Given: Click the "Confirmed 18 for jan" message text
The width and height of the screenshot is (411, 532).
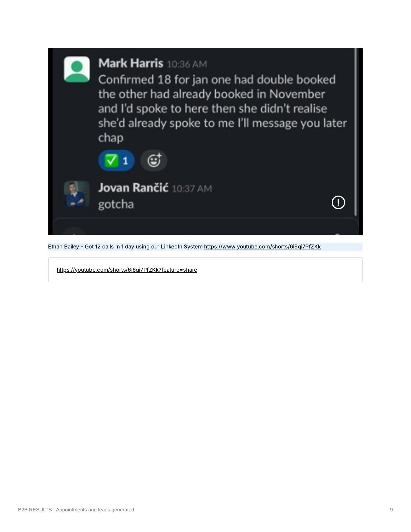Looking at the screenshot, I should (x=222, y=108).
